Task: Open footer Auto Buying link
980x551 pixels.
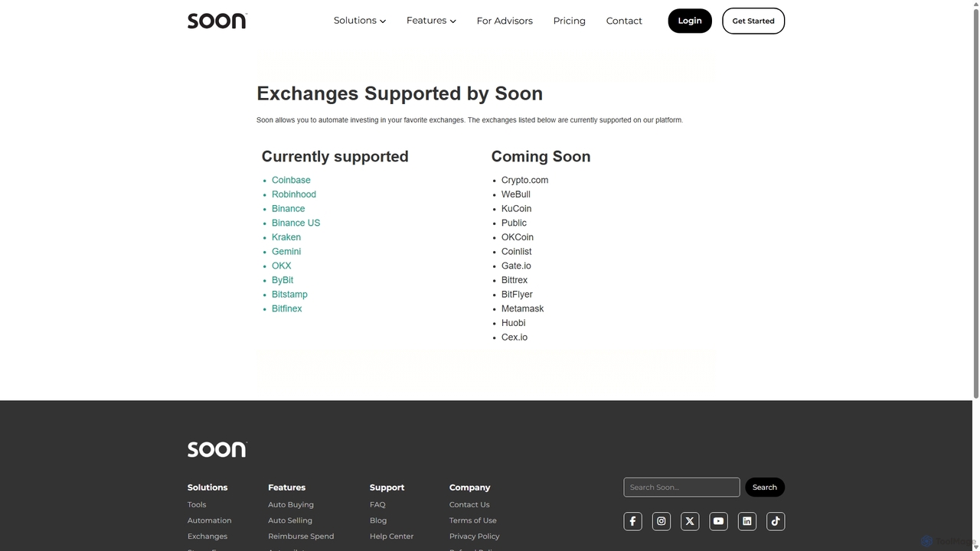Action: (291, 504)
